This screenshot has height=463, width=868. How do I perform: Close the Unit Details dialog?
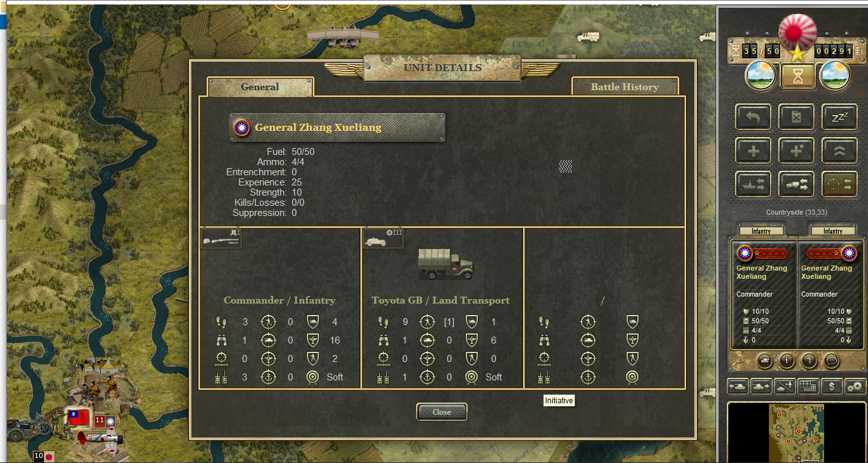pyautogui.click(x=442, y=412)
